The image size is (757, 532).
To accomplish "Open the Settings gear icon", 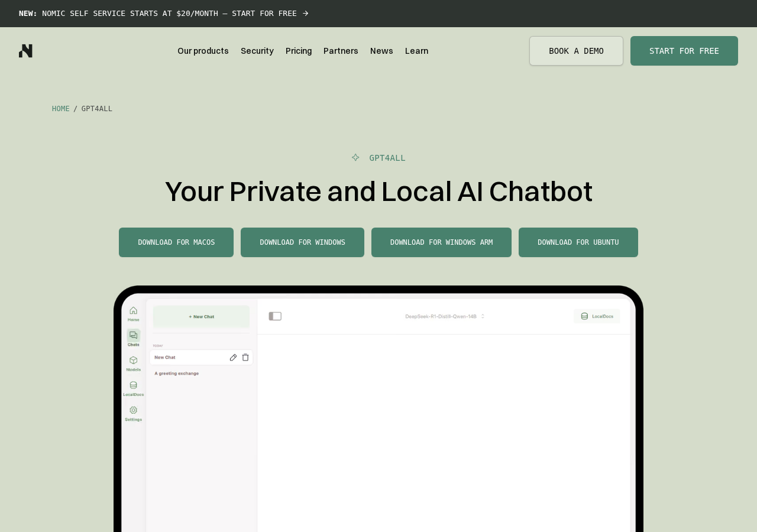I will [133, 410].
